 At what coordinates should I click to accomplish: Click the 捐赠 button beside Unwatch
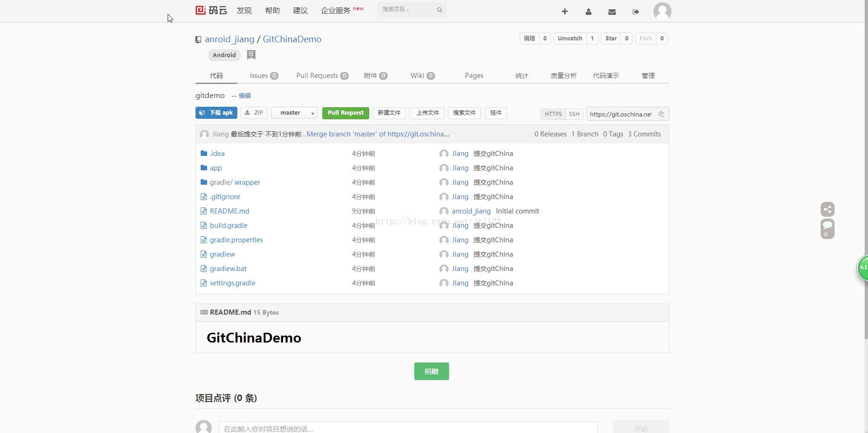pyautogui.click(x=529, y=39)
